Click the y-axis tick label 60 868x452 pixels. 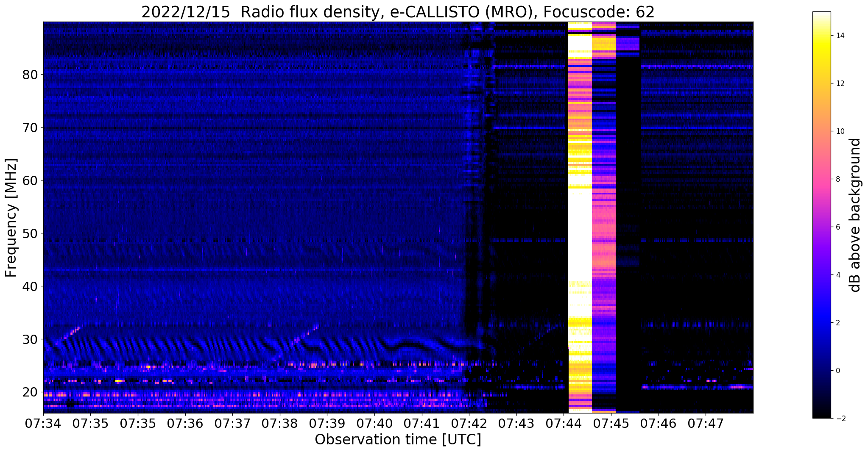click(x=30, y=180)
